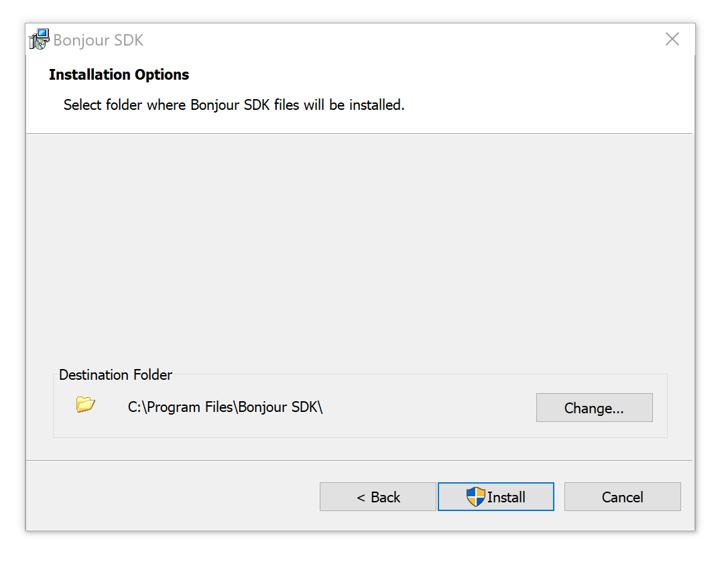Screen dimensions: 728x572
Task: Click the Destination Folder group label
Action: pos(115,375)
